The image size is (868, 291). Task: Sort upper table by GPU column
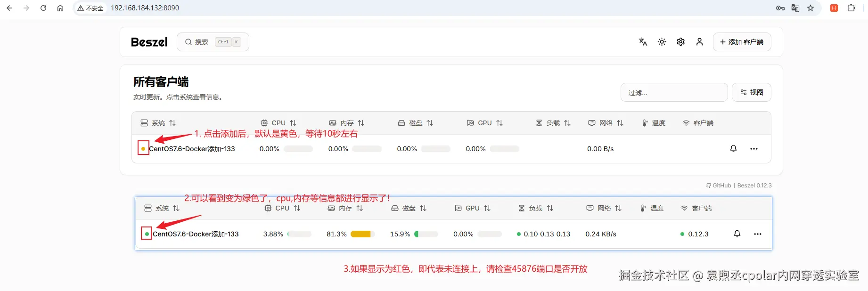coord(485,123)
